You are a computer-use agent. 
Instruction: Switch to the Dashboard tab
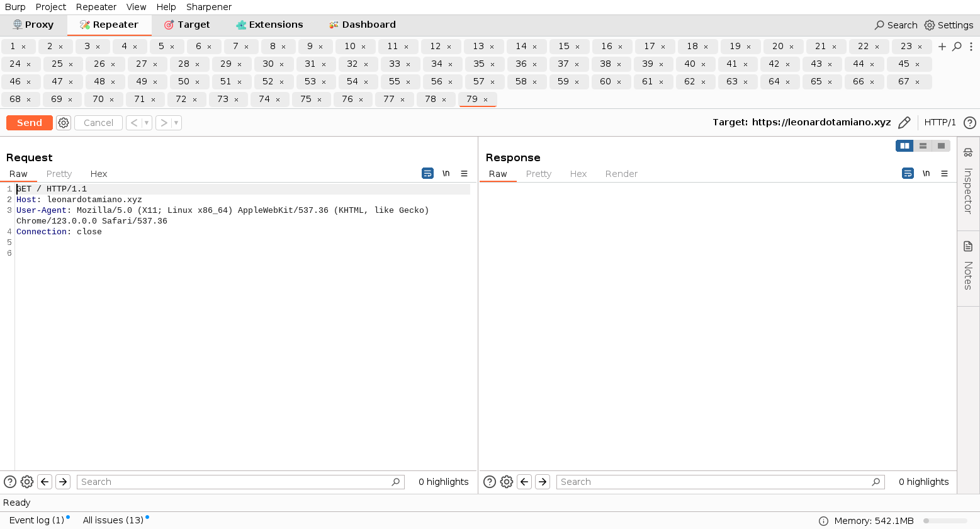(x=363, y=25)
